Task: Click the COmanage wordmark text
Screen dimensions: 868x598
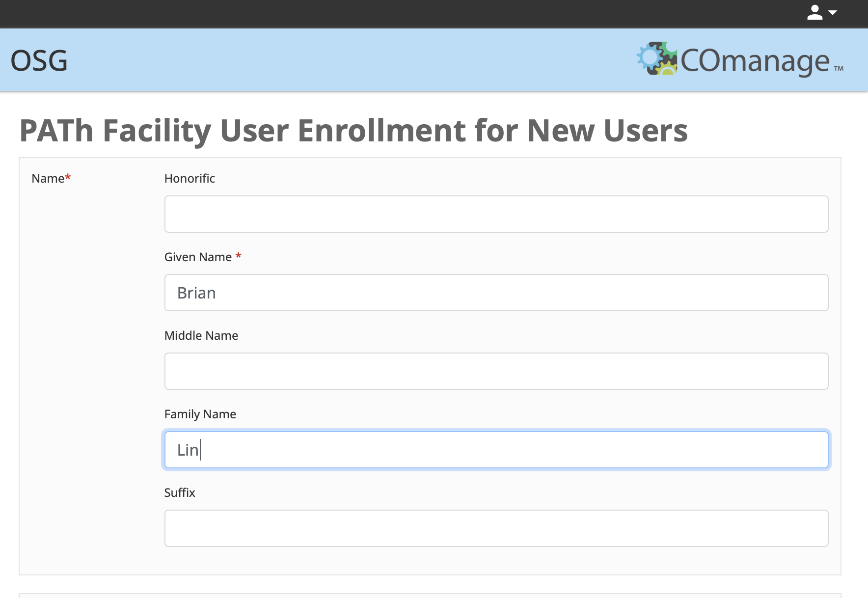Action: [755, 61]
